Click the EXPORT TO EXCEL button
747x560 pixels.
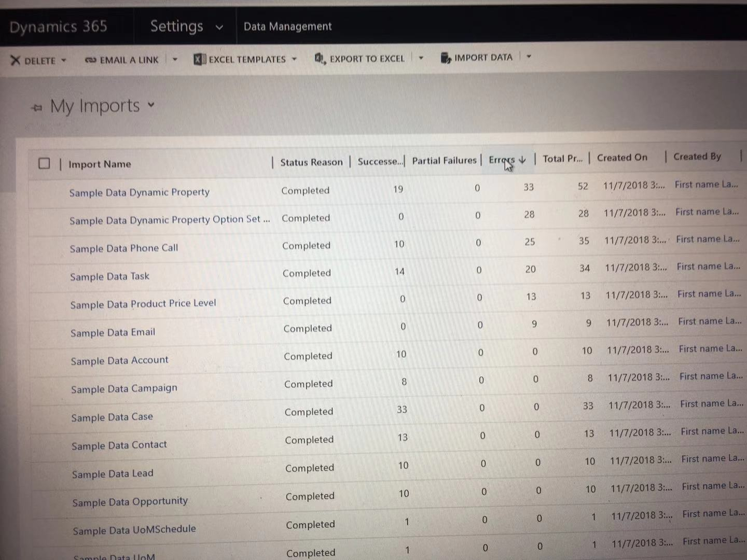point(359,59)
